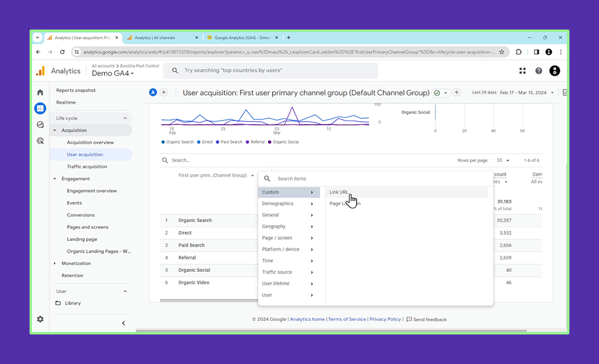Select Link URL custom dimension
The height and width of the screenshot is (364, 599).
coord(339,192)
